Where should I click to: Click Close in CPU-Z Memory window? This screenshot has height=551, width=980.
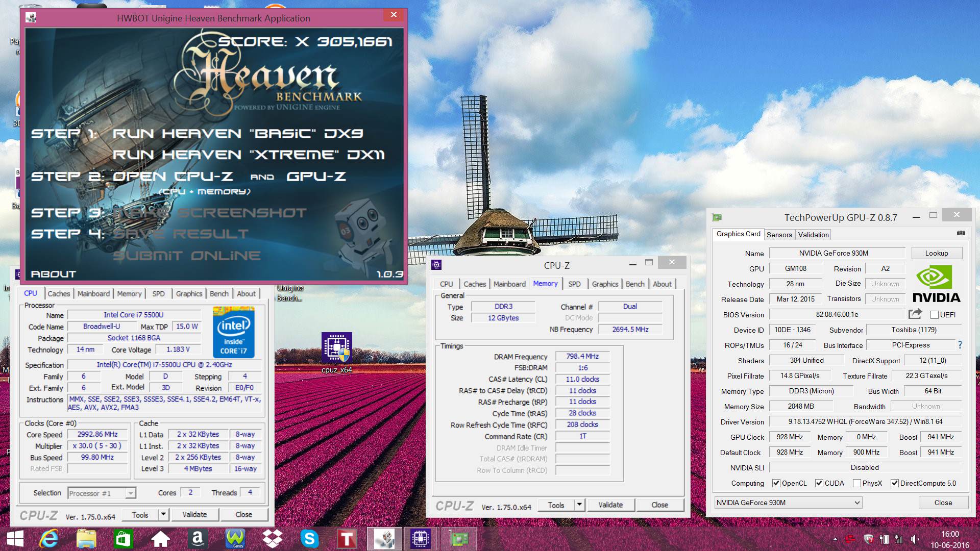point(659,505)
